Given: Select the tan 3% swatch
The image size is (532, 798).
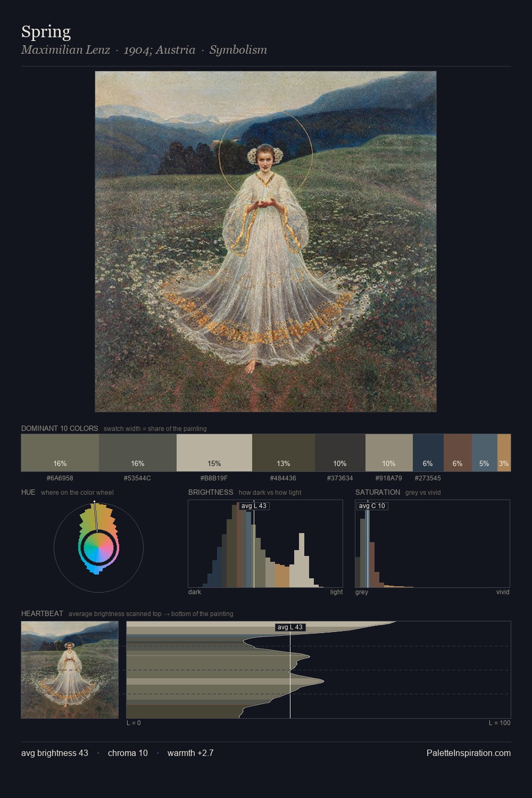Looking at the screenshot, I should click(504, 453).
